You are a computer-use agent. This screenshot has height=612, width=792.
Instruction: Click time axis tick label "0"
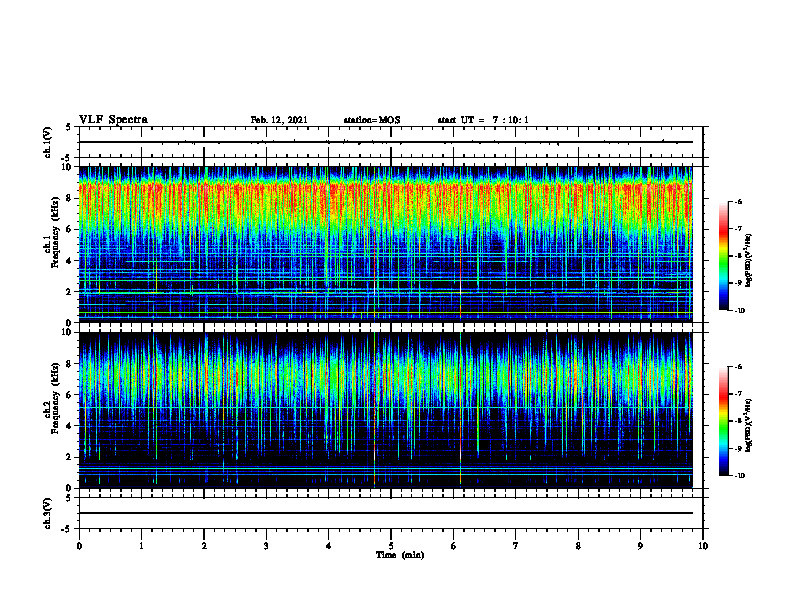(x=79, y=546)
